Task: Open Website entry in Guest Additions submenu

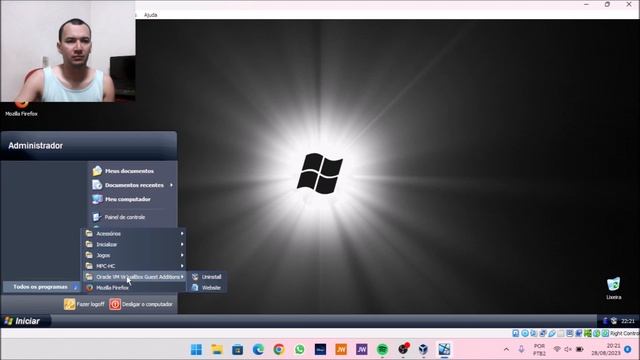Action: tap(207, 288)
